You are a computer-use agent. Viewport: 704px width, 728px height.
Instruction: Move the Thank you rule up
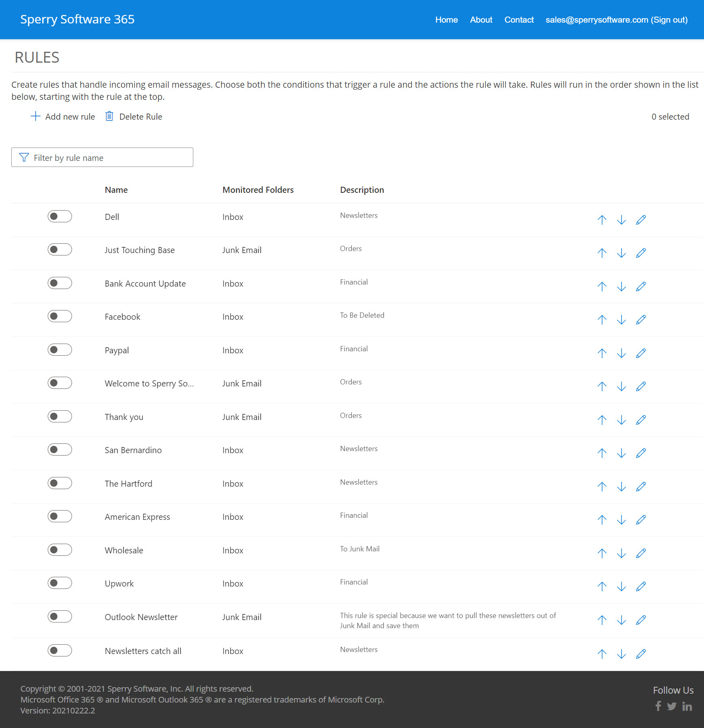[602, 420]
